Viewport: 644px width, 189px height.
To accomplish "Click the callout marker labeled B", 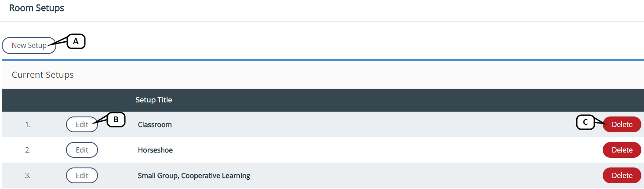I will tap(116, 119).
